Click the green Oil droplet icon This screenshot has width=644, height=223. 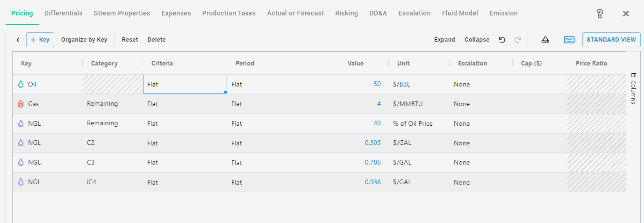21,85
